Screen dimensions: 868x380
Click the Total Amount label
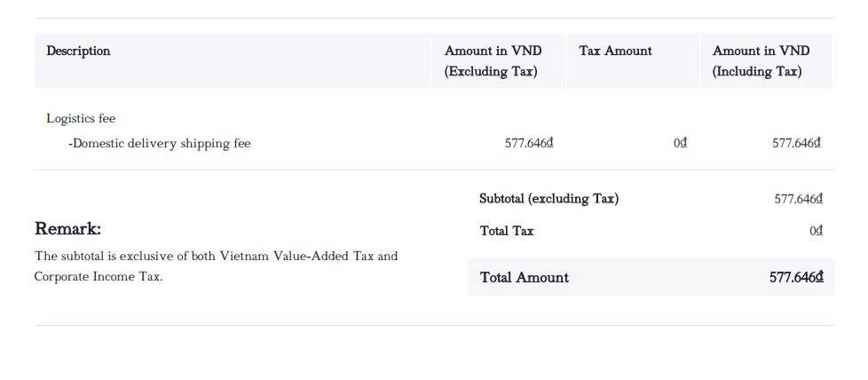(525, 277)
